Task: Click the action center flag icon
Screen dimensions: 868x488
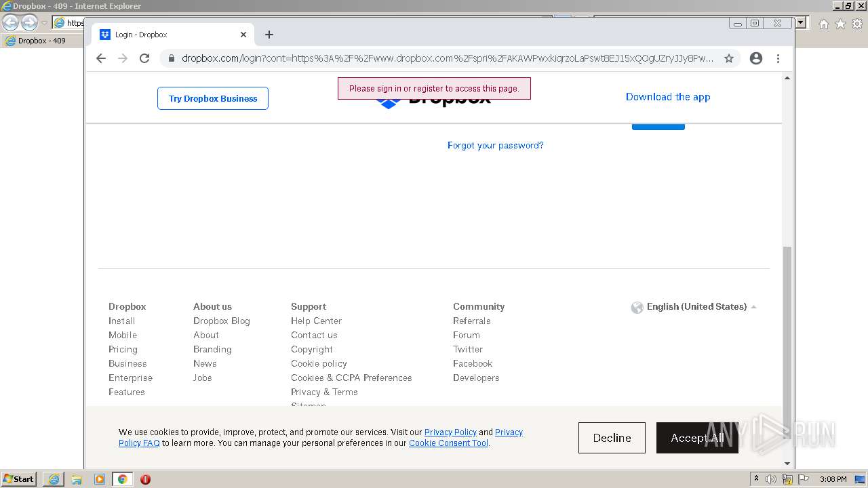Action: (804, 479)
